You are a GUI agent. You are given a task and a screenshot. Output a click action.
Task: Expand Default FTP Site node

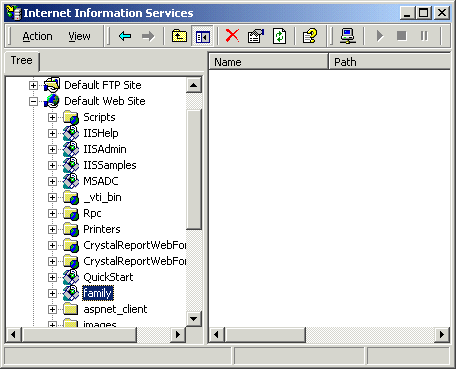click(33, 85)
